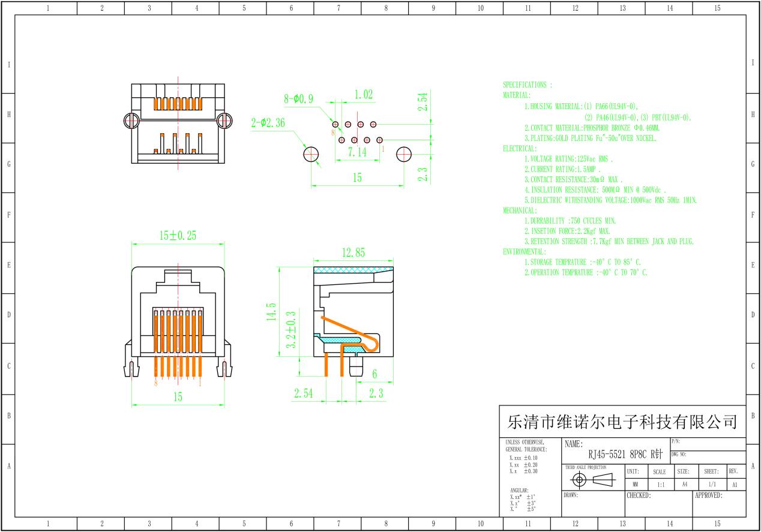Click the X.xxx ±0.10 tolerance entry
The width and height of the screenshot is (761, 532).
523,458
